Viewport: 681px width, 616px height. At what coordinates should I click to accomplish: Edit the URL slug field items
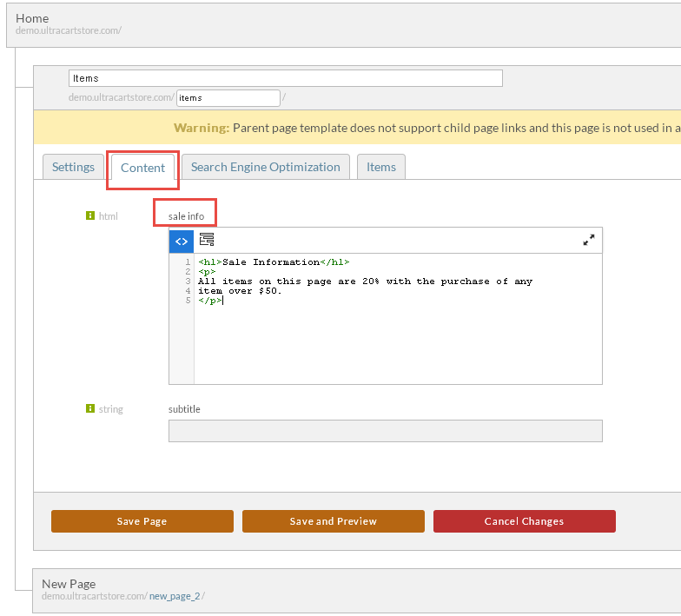click(x=228, y=97)
